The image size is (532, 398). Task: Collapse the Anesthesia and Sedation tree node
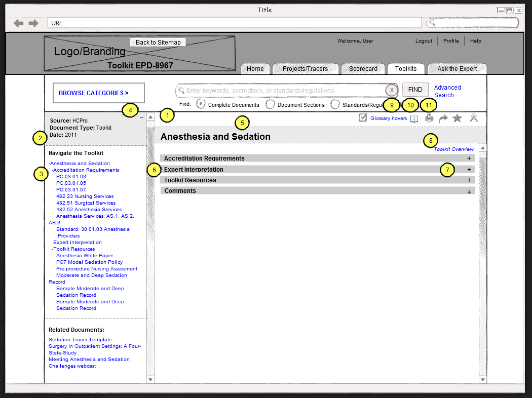[x=49, y=164]
